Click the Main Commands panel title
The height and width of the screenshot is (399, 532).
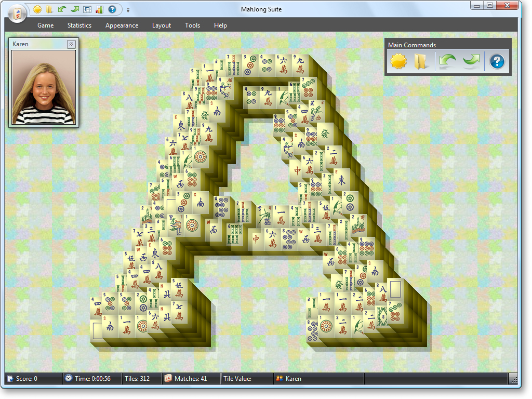coord(412,45)
